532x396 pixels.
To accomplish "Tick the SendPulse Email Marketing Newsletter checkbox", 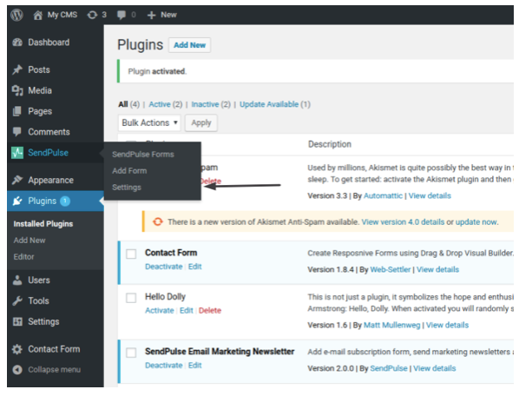I will click(x=131, y=353).
